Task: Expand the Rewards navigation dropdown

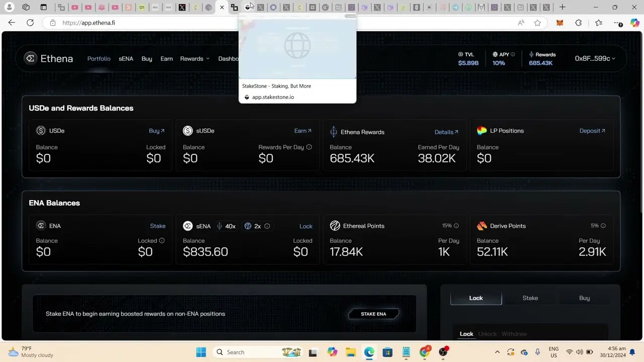Action: 195,59
